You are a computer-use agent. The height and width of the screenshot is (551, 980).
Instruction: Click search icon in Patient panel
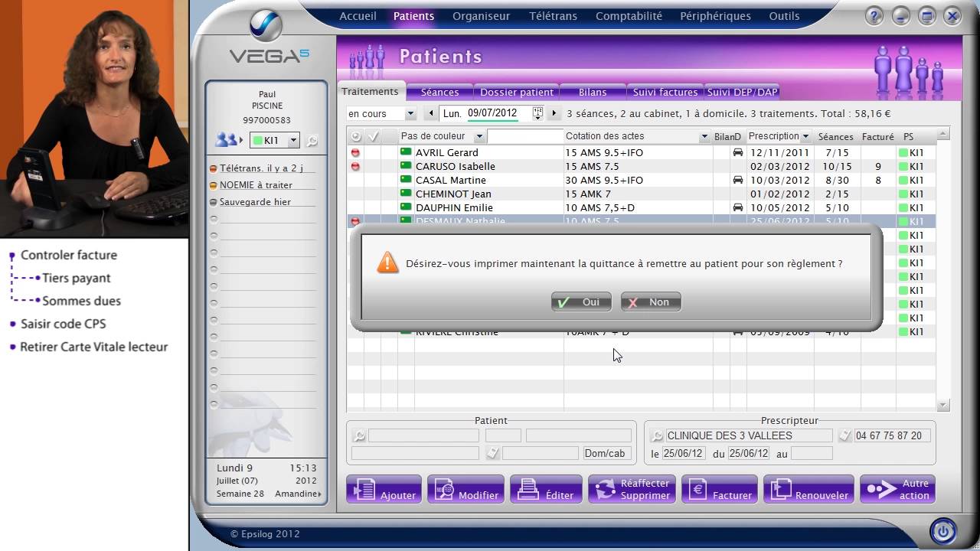tap(359, 435)
